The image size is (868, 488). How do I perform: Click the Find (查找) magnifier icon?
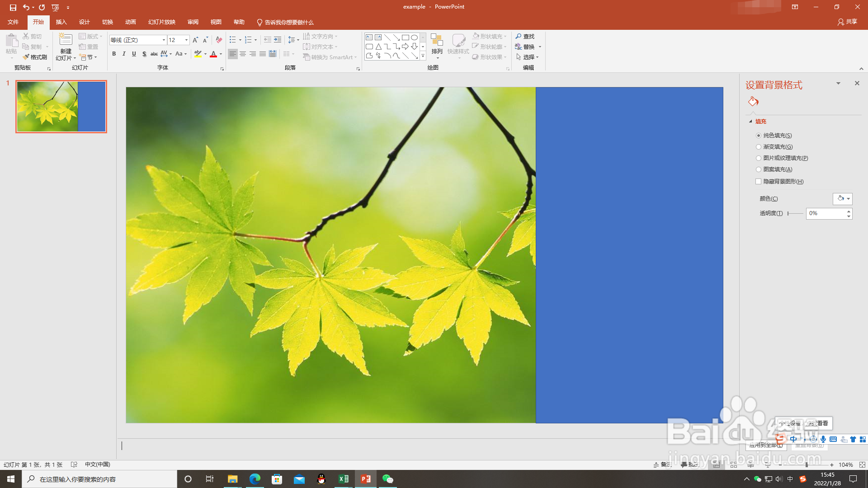519,36
